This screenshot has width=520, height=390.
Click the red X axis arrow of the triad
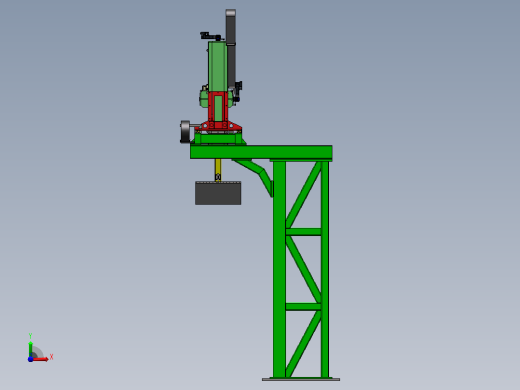40,359
